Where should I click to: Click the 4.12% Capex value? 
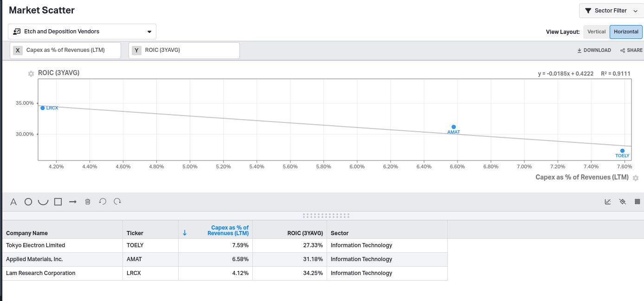pos(240,273)
